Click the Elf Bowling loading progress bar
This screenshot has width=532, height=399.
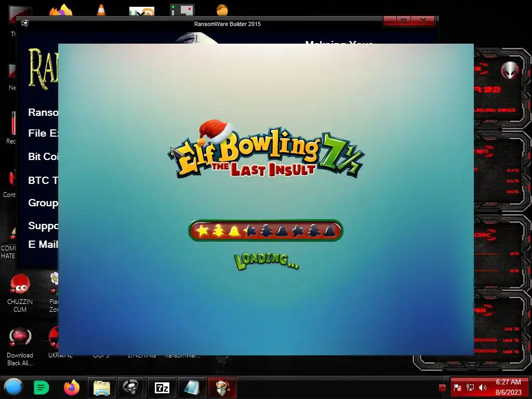(x=265, y=230)
